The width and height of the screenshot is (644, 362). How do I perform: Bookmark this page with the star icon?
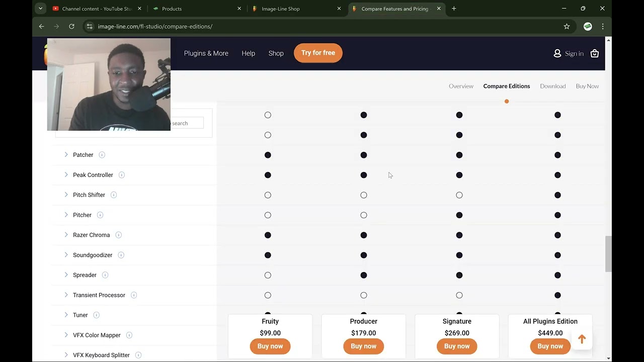click(x=567, y=26)
